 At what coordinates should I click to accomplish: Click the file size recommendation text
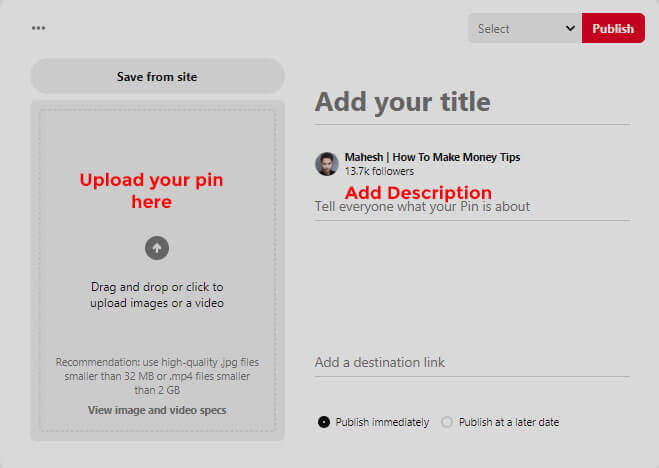pos(157,376)
